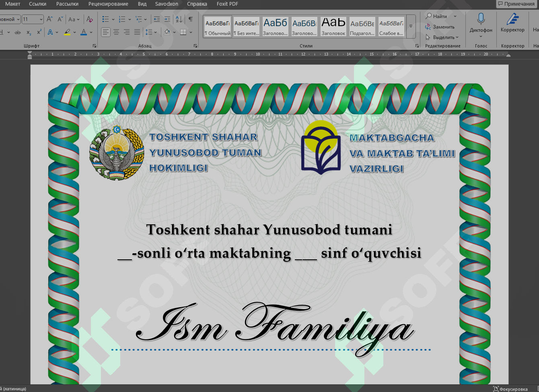Insert a bulleted list
This screenshot has width=539, height=392.
click(105, 19)
